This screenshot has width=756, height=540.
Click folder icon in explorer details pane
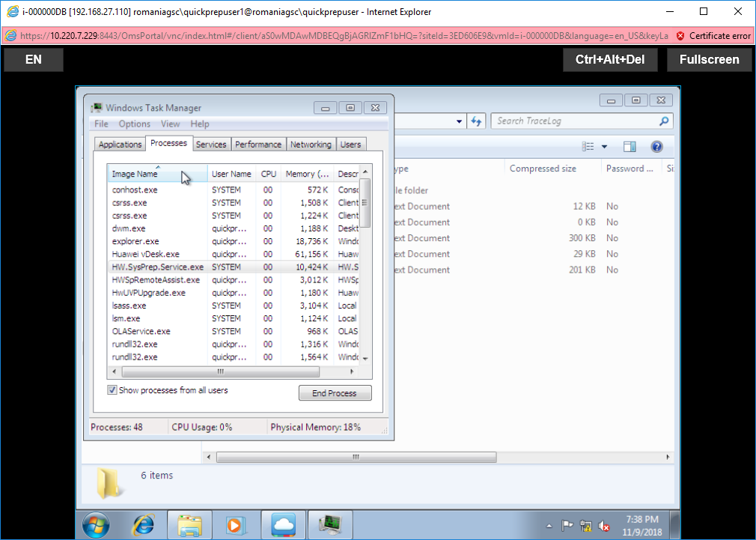(x=109, y=483)
